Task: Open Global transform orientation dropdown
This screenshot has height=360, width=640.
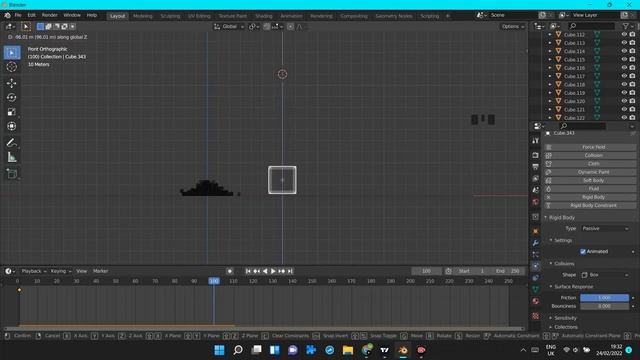Action: click(229, 27)
